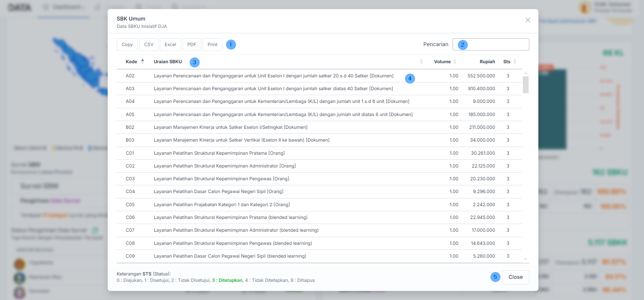Viewport: 644px width, 300px height.
Task: Select row A04 Kementerian/Lembaga 1 s.d 6 unit
Action: tap(281, 102)
